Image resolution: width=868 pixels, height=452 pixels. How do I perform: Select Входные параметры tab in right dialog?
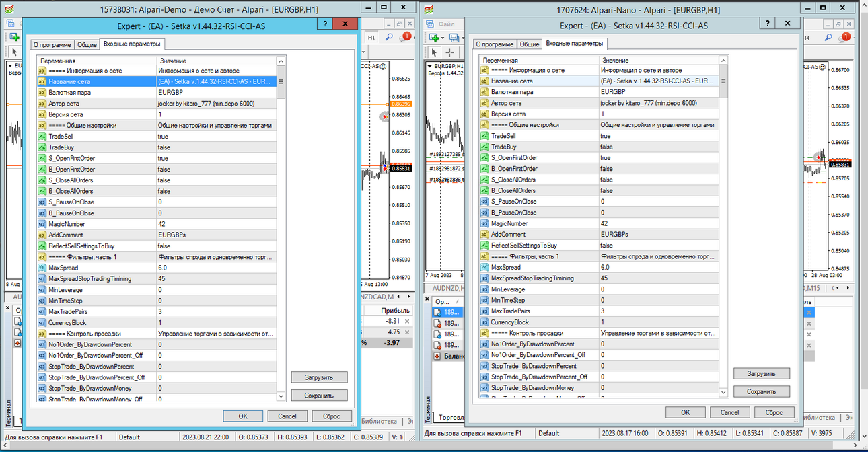tap(575, 44)
